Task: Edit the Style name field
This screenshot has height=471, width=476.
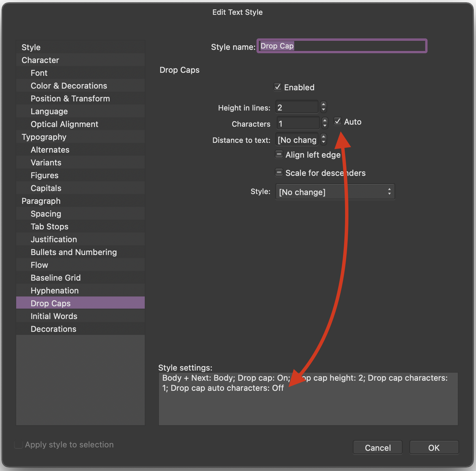Action: click(342, 46)
